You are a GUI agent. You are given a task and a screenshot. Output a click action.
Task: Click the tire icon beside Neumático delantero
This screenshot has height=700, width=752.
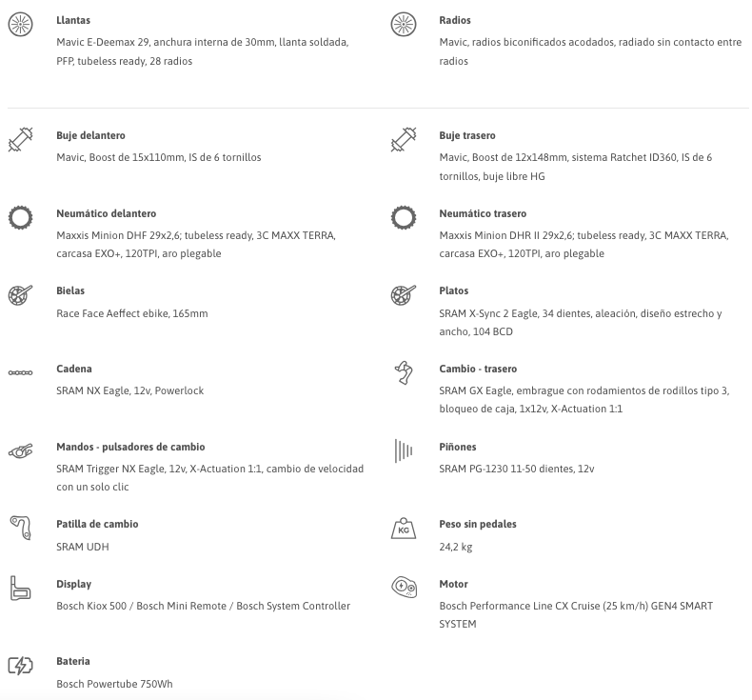click(x=20, y=217)
